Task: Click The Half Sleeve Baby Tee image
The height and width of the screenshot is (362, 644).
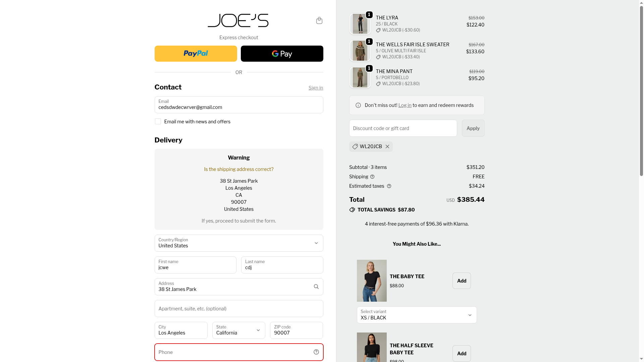Action: click(x=372, y=347)
